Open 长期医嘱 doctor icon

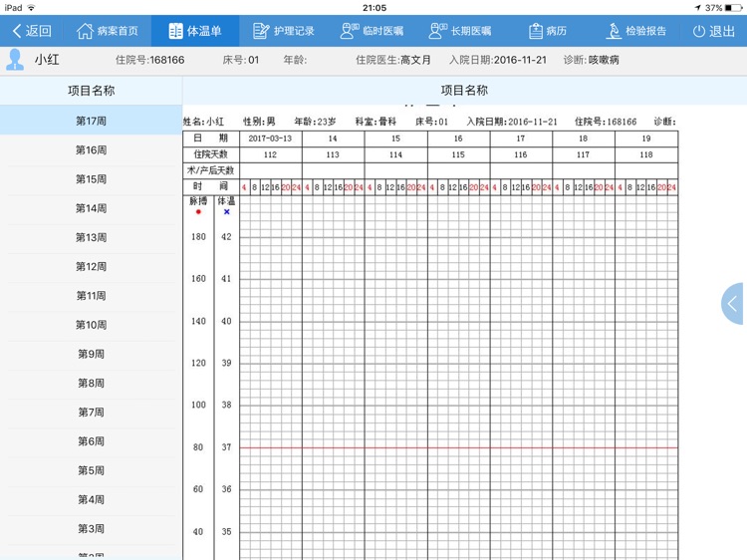coord(438,31)
